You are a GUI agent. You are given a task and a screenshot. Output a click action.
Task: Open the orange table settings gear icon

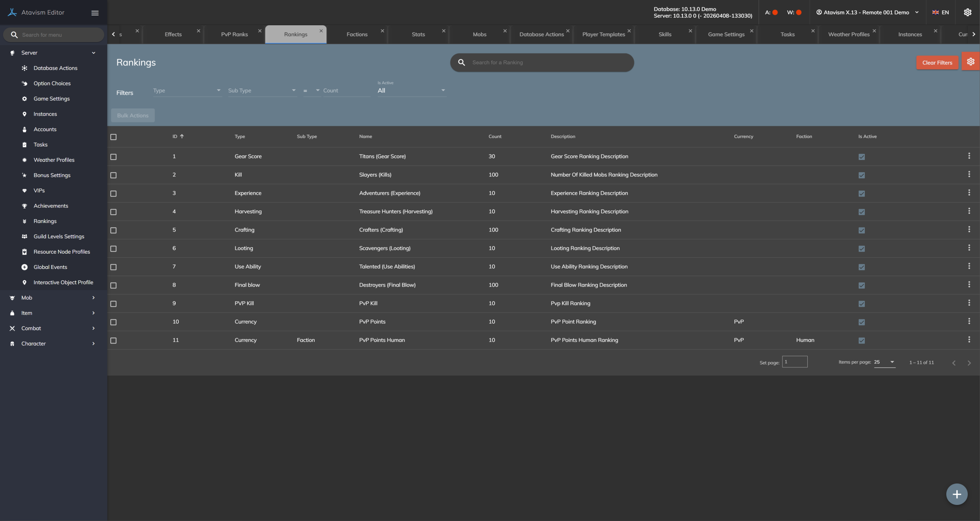(970, 62)
